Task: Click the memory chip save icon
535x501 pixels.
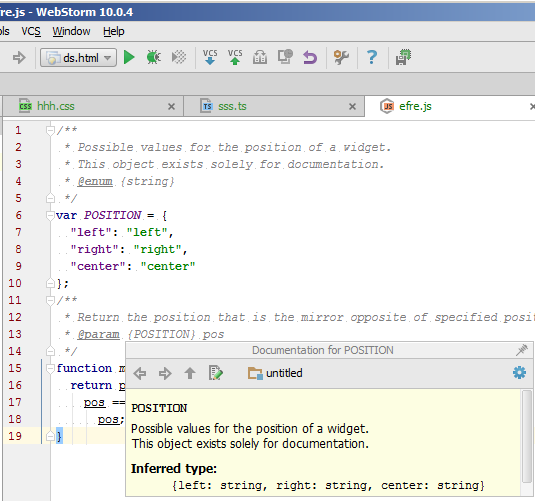Action: click(x=403, y=57)
